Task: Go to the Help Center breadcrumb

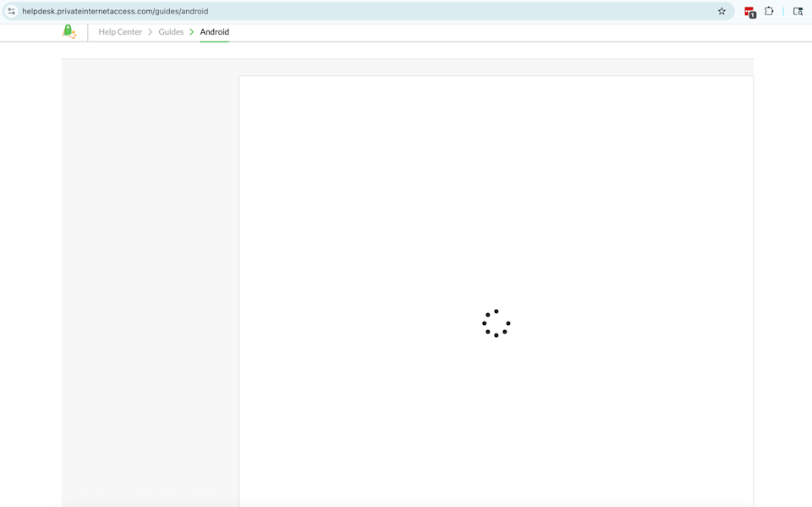Action: click(120, 32)
